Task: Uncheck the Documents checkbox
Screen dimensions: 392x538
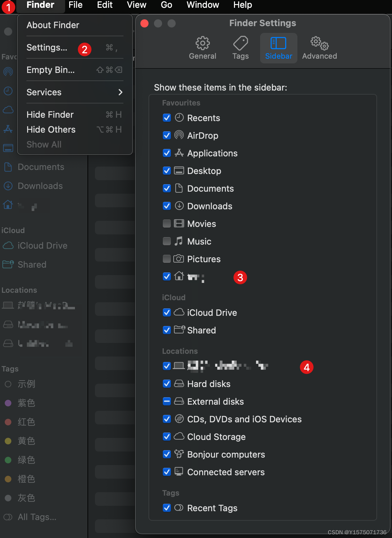Action: 167,188
